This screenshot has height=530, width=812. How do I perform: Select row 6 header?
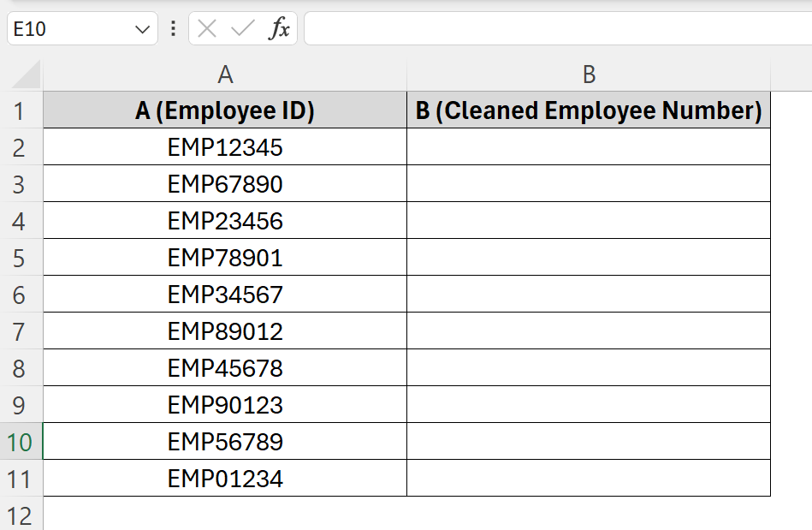21,295
